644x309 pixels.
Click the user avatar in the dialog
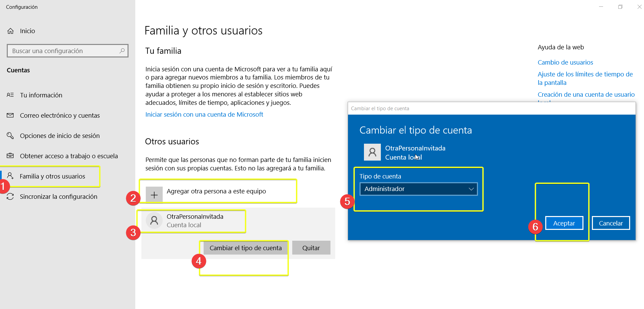pyautogui.click(x=372, y=152)
